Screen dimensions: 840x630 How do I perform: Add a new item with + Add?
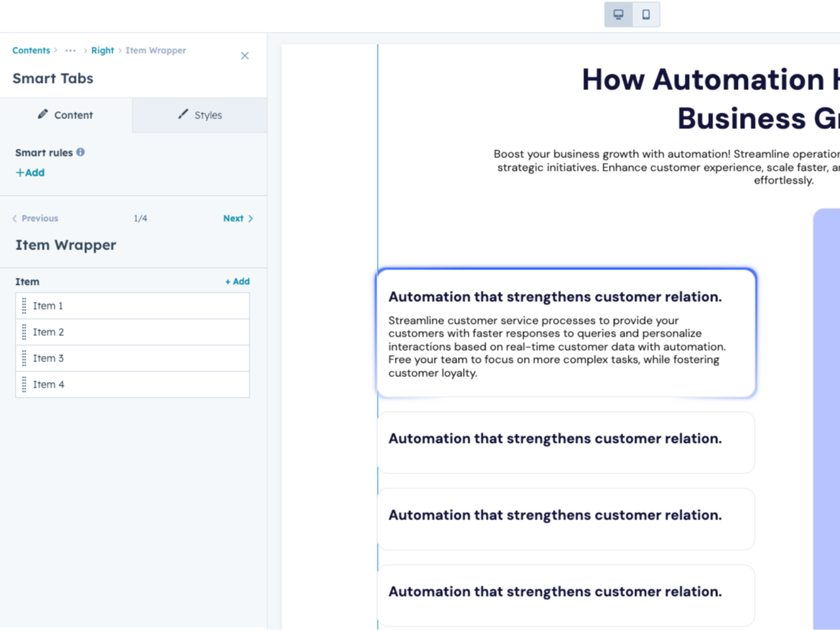pos(237,281)
